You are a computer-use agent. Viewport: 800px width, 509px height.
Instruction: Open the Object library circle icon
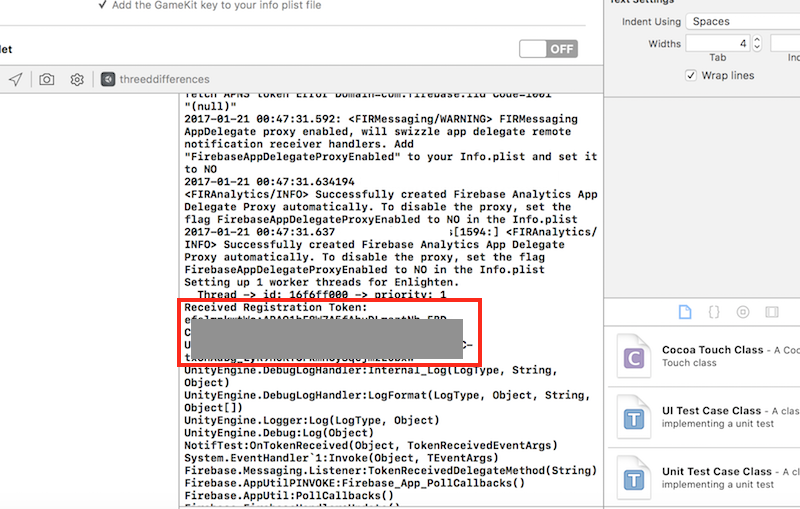(743, 312)
